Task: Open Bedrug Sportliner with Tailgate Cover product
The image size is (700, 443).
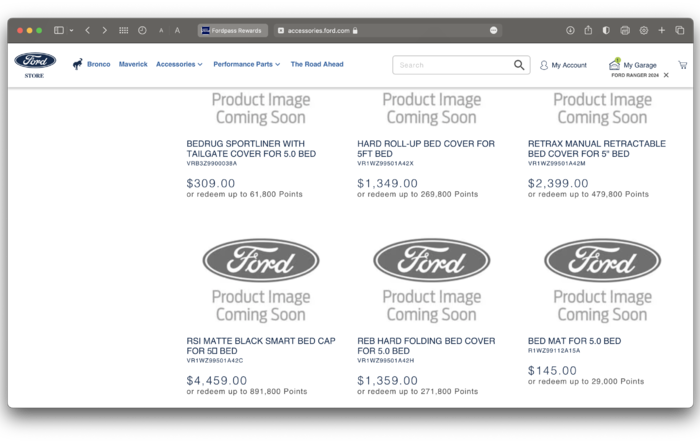Action: (x=251, y=149)
